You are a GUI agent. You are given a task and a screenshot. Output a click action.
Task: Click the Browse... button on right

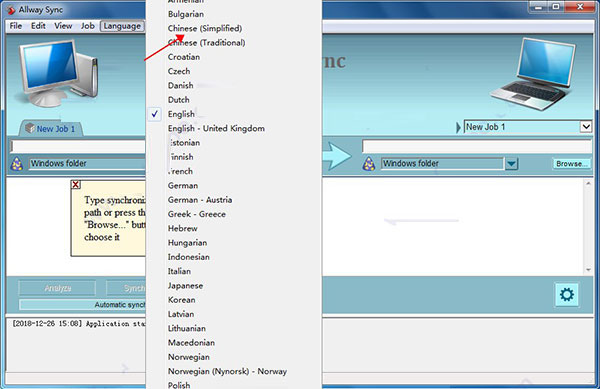click(x=571, y=164)
